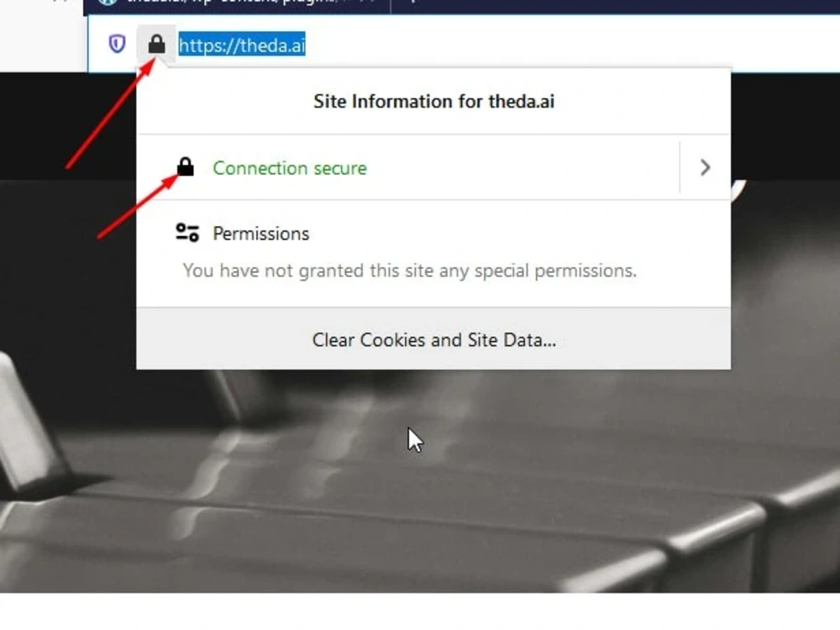
Task: Click the Permissions sliders icon
Action: point(187,233)
